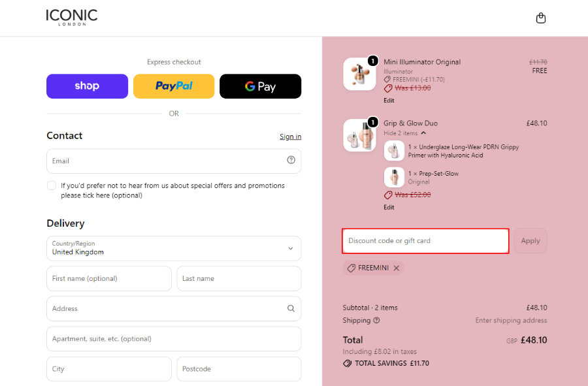Click the ICONIC London logo

72,18
